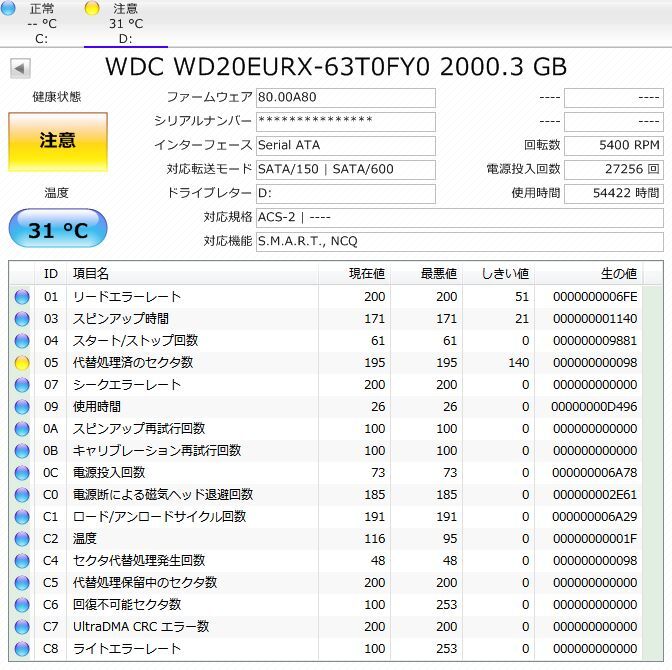Click threshold value 140 in row 05
The width and height of the screenshot is (672, 670).
(x=519, y=363)
